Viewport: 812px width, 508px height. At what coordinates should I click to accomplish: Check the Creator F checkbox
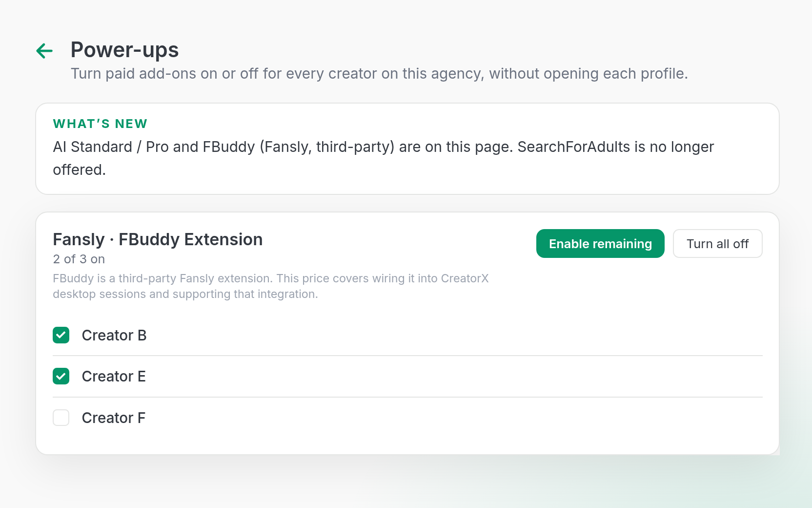pos(61,418)
